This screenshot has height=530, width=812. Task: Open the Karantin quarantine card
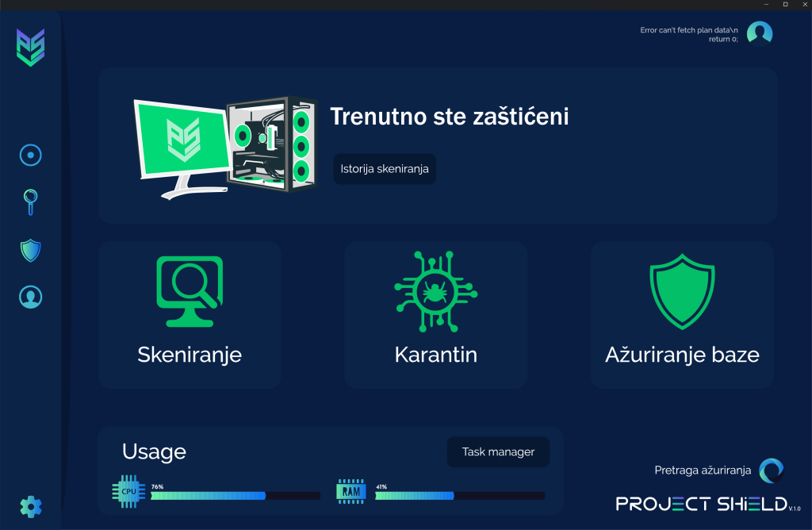[435, 315]
